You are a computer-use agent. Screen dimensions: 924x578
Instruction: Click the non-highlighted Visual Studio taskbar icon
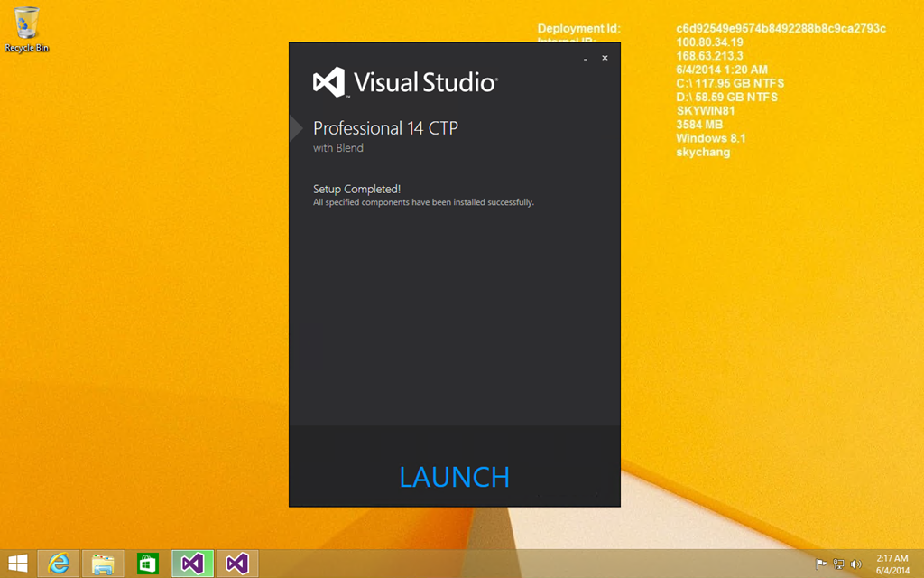pyautogui.click(x=237, y=564)
